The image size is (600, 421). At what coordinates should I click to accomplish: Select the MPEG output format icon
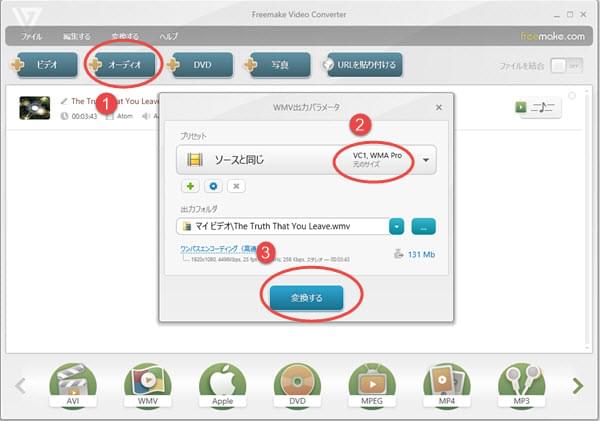[x=372, y=386]
